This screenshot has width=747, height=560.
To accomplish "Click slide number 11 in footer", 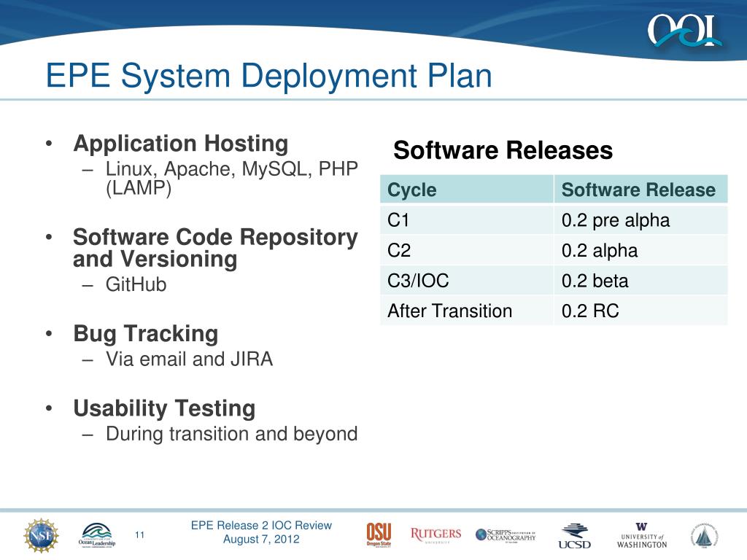I will (x=139, y=534).
